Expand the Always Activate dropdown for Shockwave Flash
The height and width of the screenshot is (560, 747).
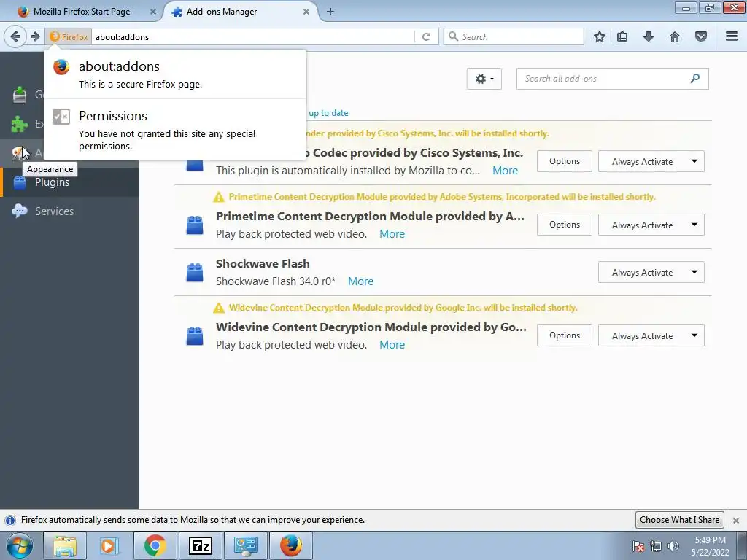pos(651,273)
